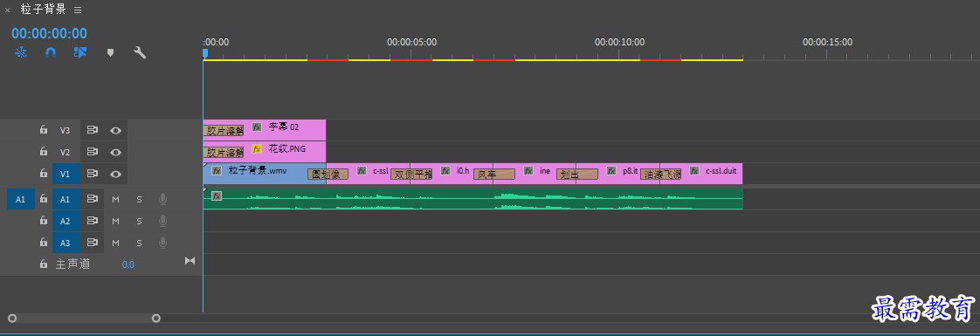
Task: Toggle sync lock for A3 track
Action: 92,242
